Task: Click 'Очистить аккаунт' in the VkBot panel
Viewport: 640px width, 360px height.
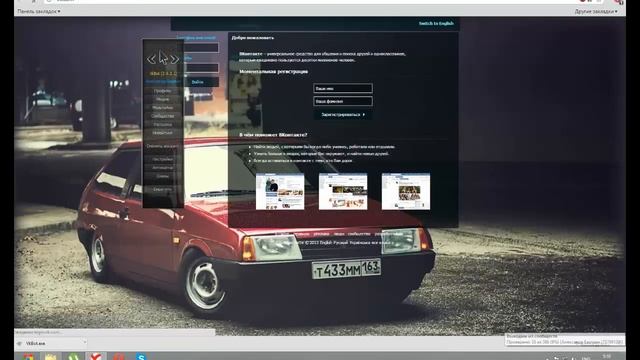Action: (x=162, y=146)
